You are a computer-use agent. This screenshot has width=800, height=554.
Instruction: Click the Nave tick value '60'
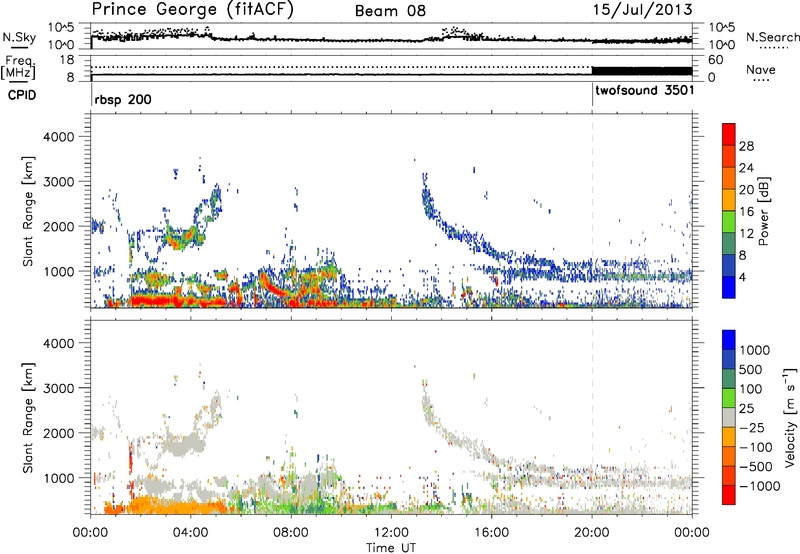pyautogui.click(x=716, y=60)
